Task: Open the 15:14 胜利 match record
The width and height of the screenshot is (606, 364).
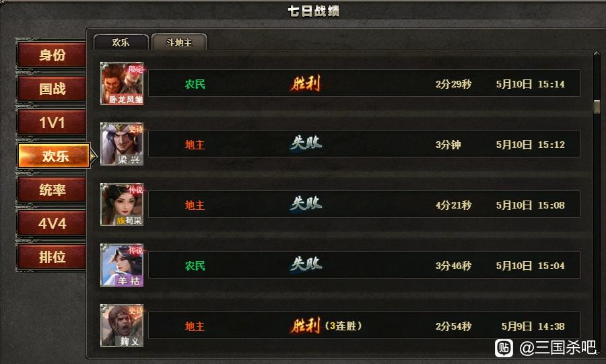Action: pos(364,83)
